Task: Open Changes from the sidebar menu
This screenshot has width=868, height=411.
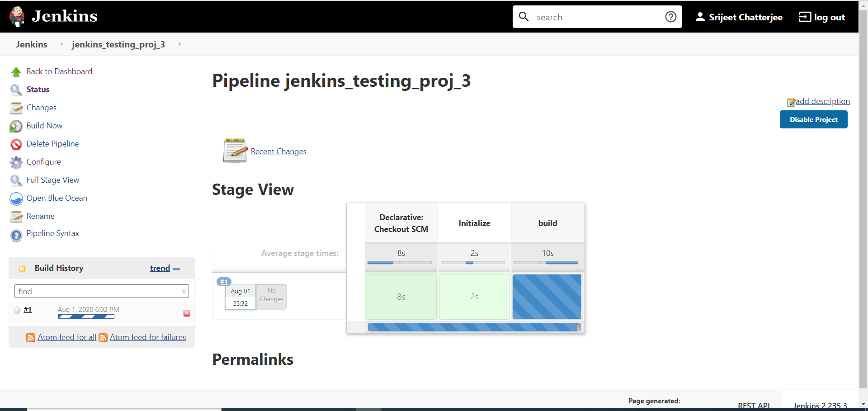Action: 42,108
